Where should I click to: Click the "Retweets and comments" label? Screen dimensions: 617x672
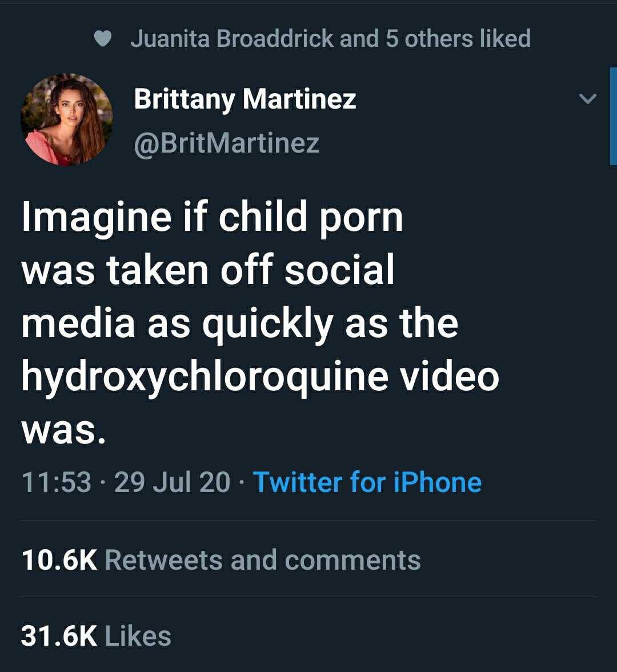pyautogui.click(x=263, y=559)
